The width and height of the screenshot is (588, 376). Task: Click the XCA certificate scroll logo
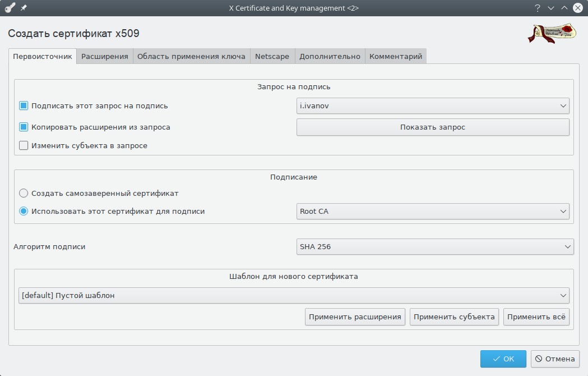[x=552, y=34]
